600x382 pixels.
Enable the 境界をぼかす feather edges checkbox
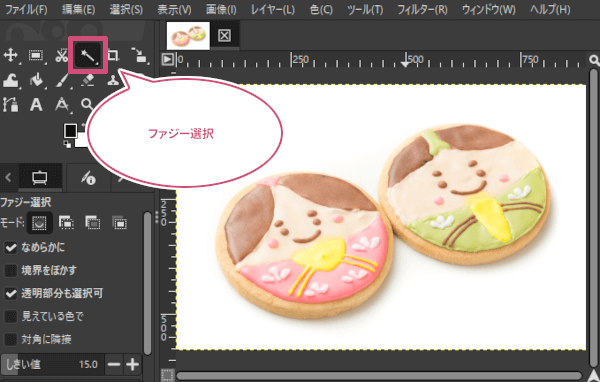(x=11, y=271)
